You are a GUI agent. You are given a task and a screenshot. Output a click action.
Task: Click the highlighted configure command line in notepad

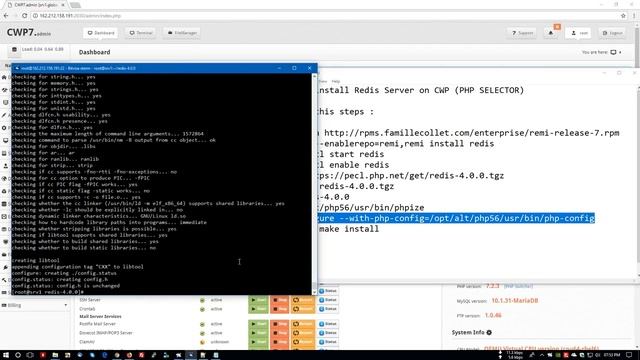[456, 218]
